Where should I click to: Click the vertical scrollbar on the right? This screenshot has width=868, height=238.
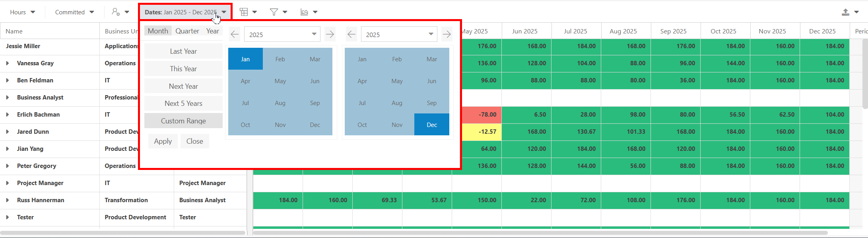point(865,74)
